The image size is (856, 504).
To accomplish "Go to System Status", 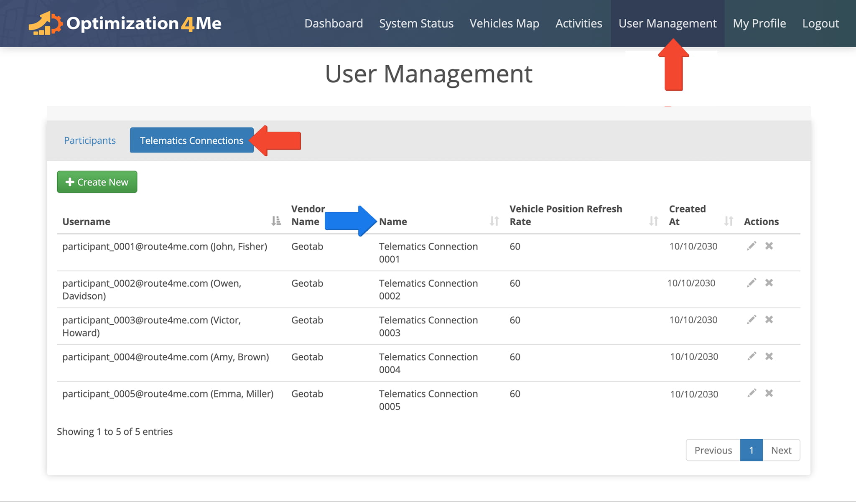I will click(416, 23).
